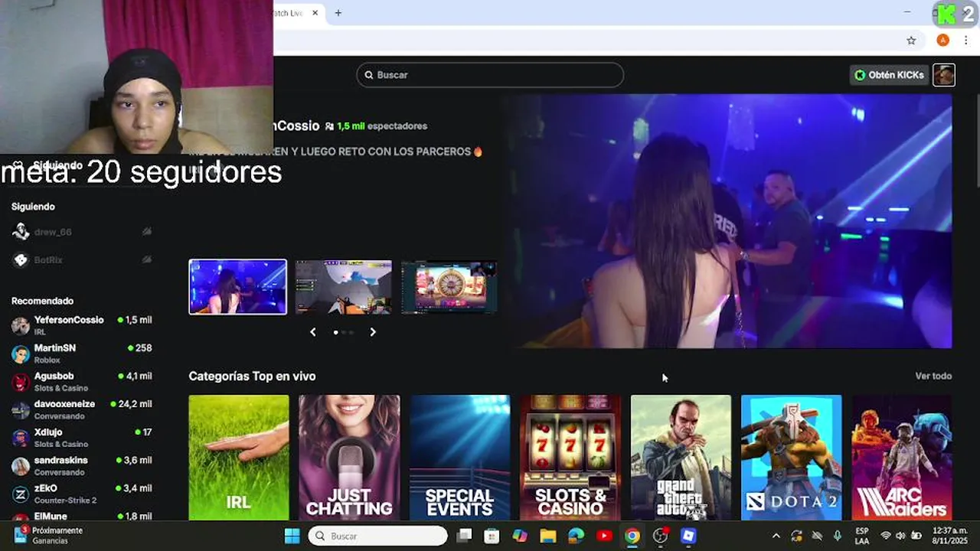Select the shooter game stream thumbnail

(344, 287)
